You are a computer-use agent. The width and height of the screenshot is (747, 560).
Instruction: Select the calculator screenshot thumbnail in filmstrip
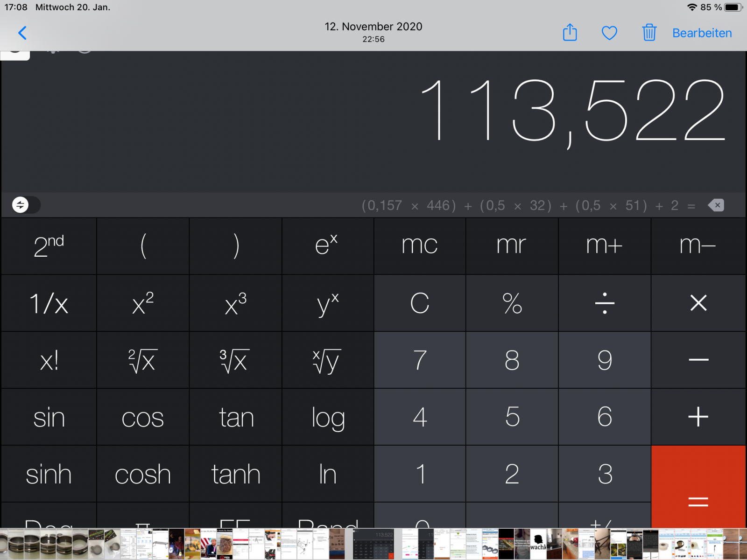[x=373, y=544]
